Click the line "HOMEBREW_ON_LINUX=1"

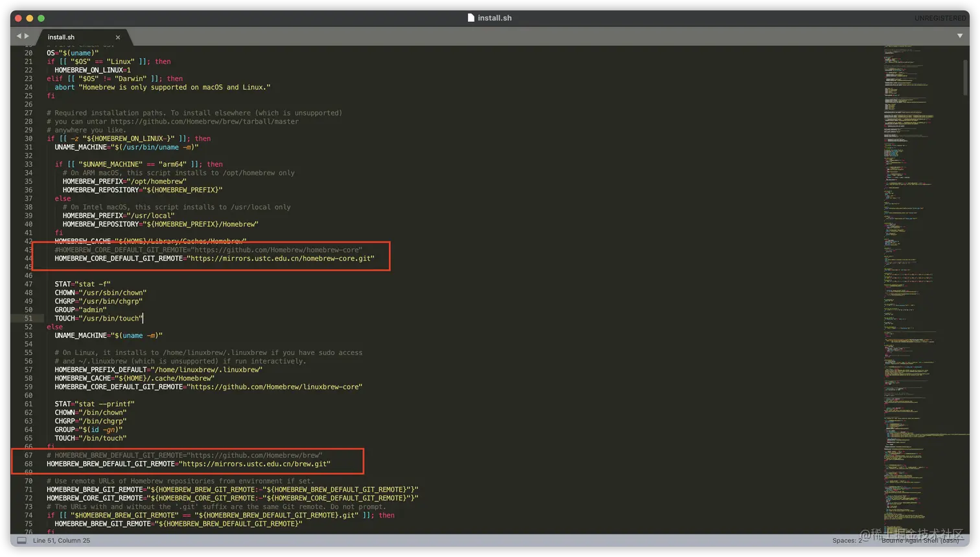click(93, 71)
